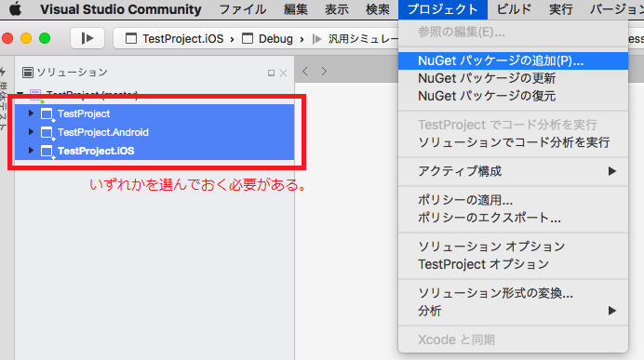Click the red close window button

(7, 38)
